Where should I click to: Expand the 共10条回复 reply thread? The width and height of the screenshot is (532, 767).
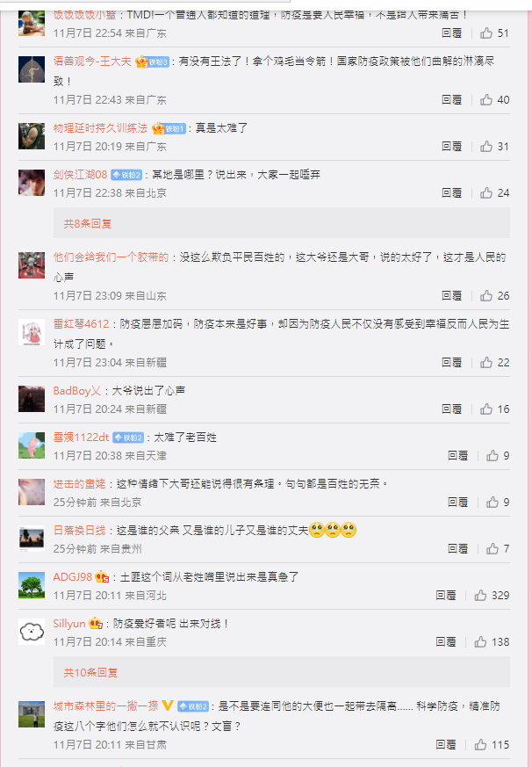(x=90, y=673)
